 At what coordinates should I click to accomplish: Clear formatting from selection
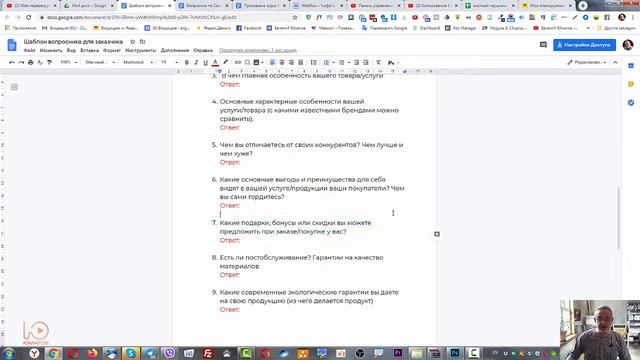click(378, 62)
